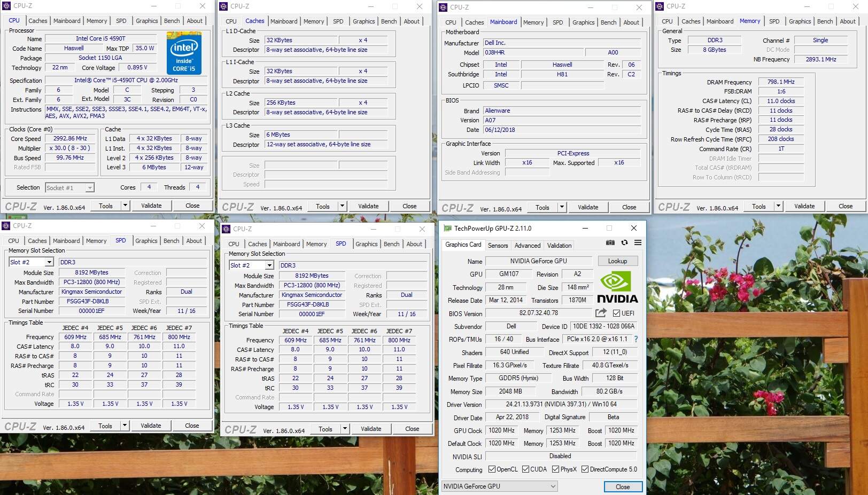Click the Max TDP value '35.0 W'
868x495 pixels.
tap(144, 48)
